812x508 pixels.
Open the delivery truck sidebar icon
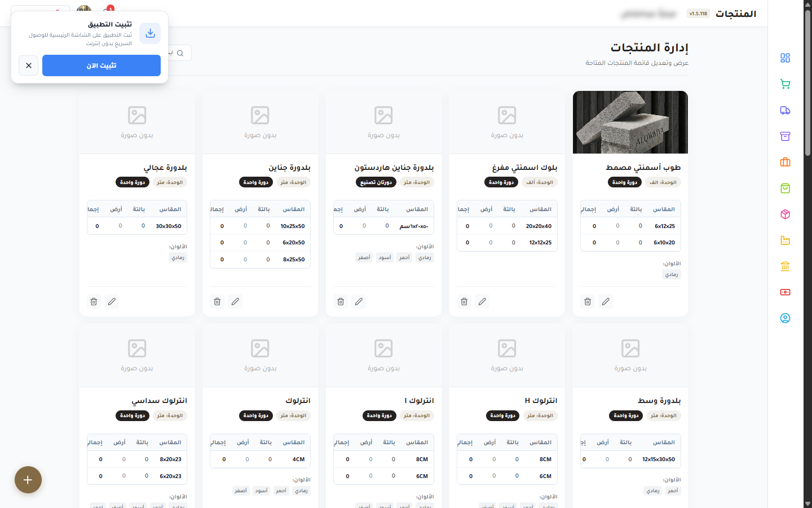coord(785,110)
